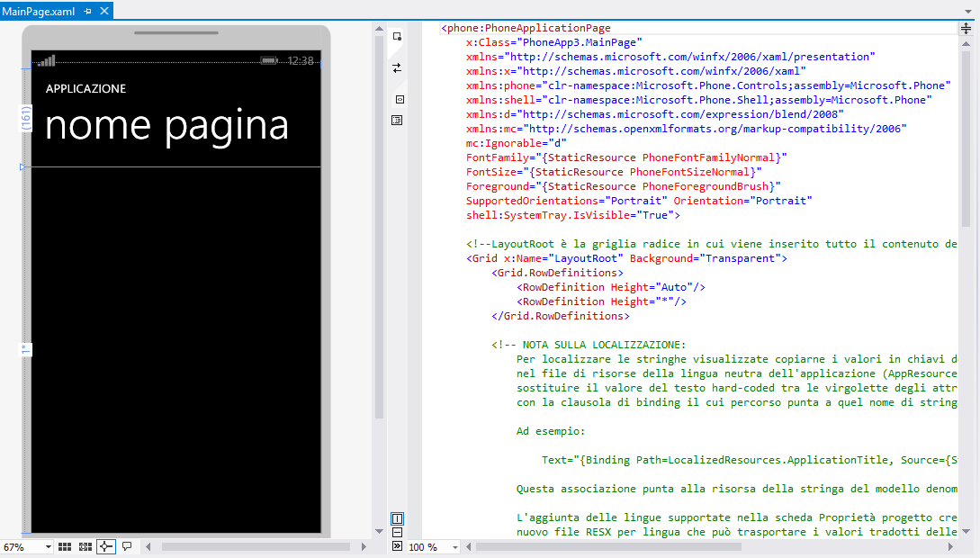Switch to the Design view tab icon
Image resolution: width=980 pixels, height=558 pixels.
397,36
